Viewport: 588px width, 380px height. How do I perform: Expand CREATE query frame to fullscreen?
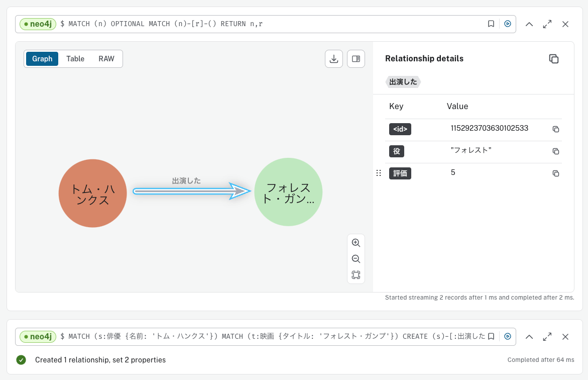pos(547,337)
